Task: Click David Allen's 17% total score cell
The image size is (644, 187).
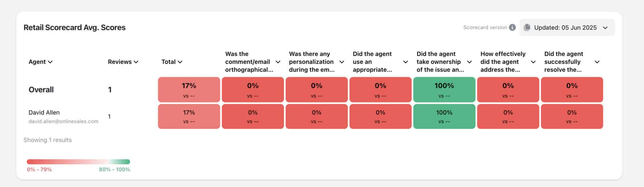Action: click(x=189, y=116)
